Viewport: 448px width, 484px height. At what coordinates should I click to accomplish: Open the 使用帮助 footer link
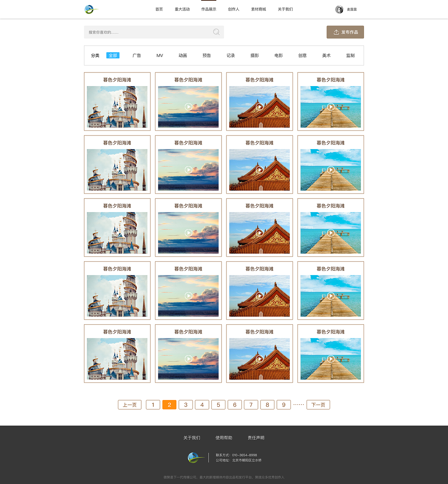click(x=224, y=438)
